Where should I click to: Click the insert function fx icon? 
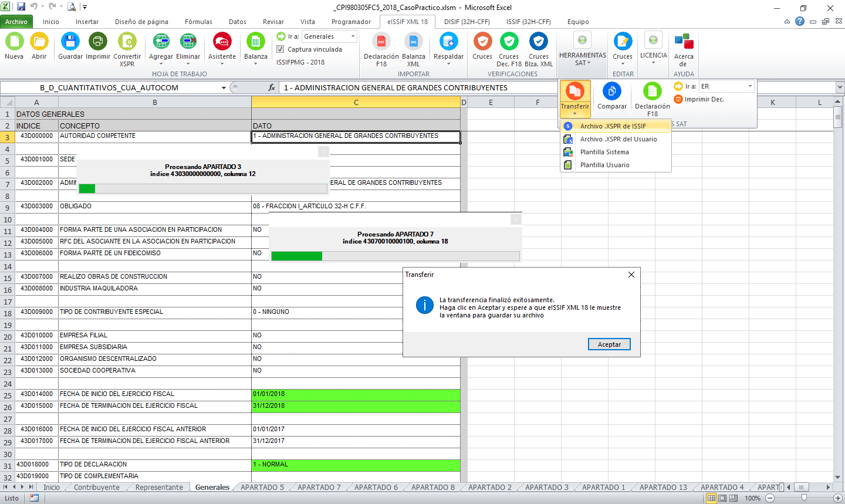272,87
